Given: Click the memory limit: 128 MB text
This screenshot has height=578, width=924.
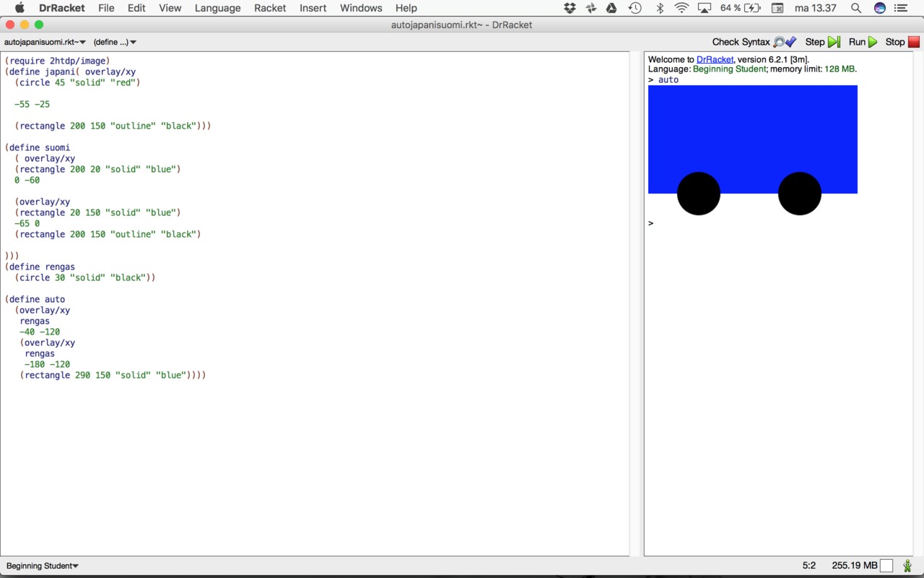Looking at the screenshot, I should coord(812,69).
